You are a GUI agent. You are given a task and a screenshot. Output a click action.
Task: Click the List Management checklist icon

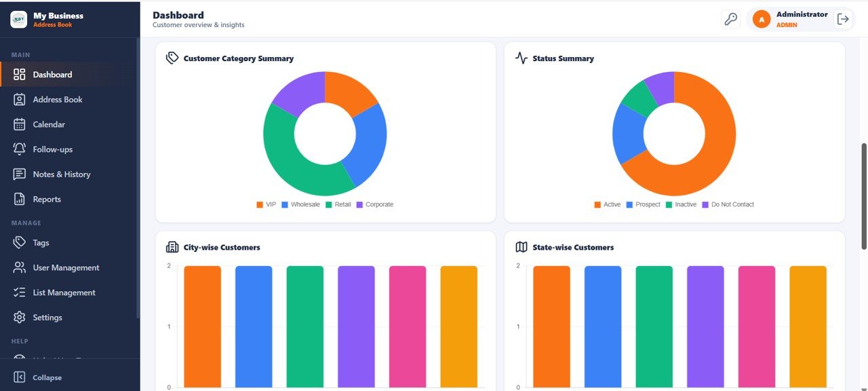click(20, 293)
